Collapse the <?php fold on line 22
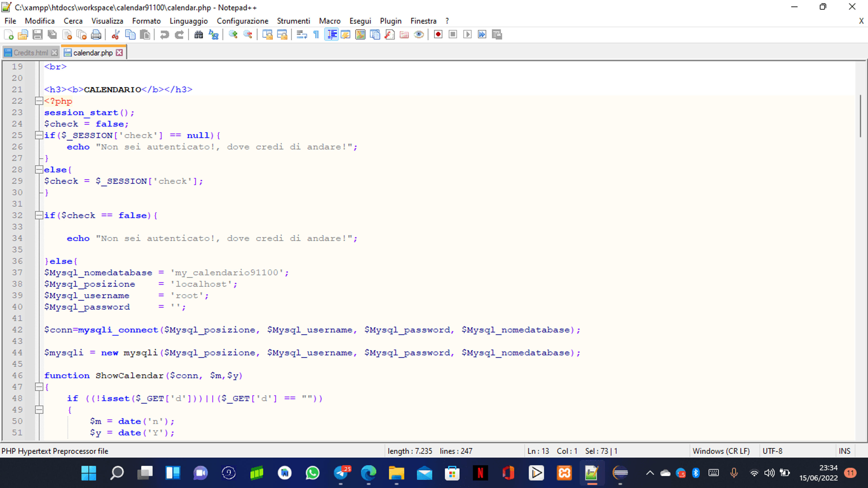The image size is (868, 488). [39, 101]
